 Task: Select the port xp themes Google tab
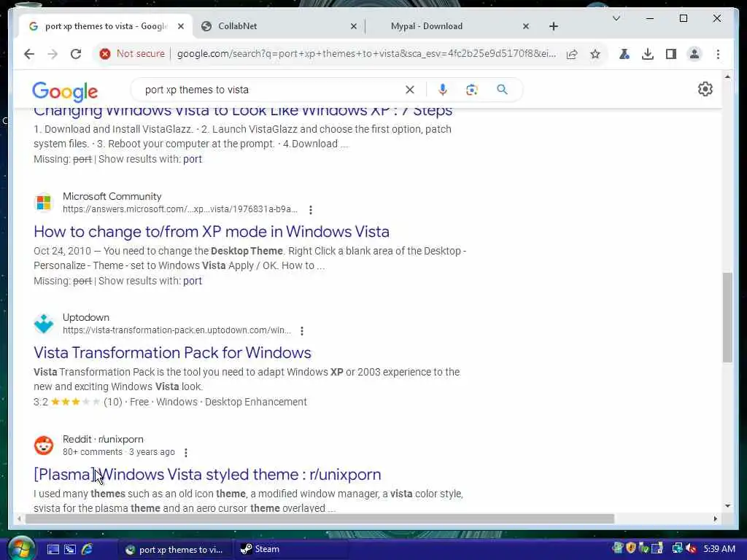coord(106,26)
